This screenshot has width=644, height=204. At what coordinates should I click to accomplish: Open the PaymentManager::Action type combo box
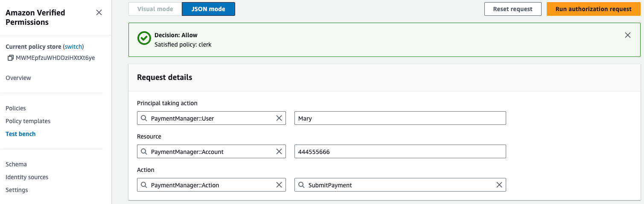[211, 185]
